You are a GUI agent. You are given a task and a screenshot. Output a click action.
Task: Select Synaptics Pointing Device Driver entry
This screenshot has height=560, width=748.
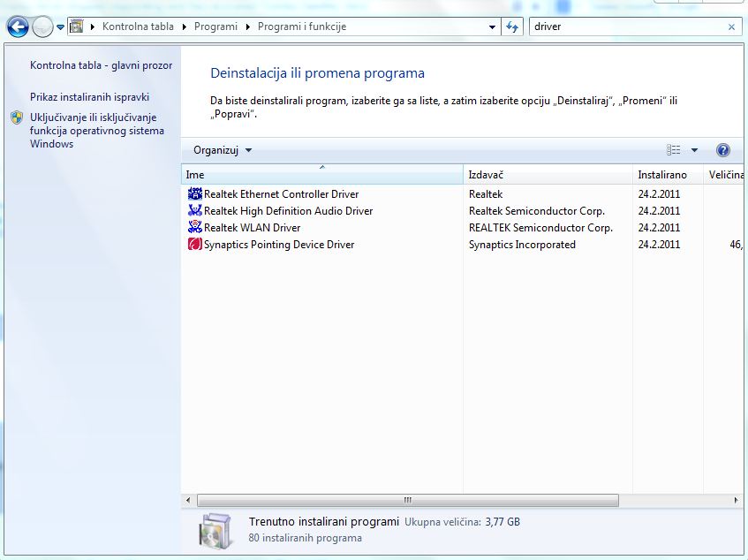[279, 244]
